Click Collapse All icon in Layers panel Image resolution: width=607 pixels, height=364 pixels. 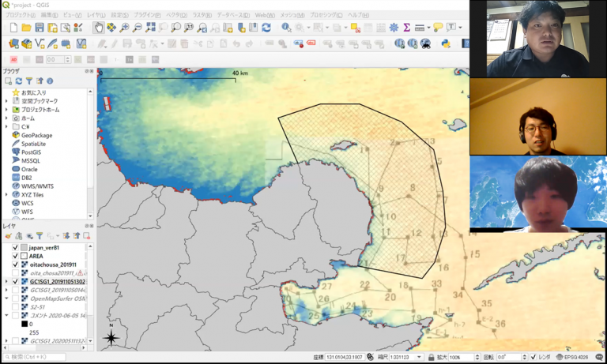76,236
